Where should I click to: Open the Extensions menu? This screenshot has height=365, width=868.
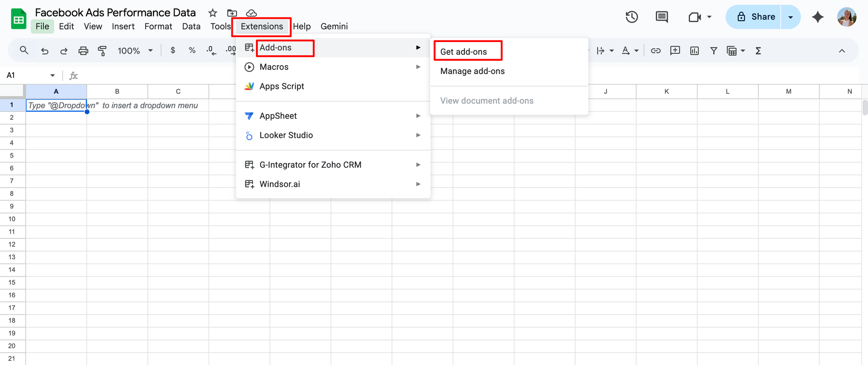pos(262,26)
